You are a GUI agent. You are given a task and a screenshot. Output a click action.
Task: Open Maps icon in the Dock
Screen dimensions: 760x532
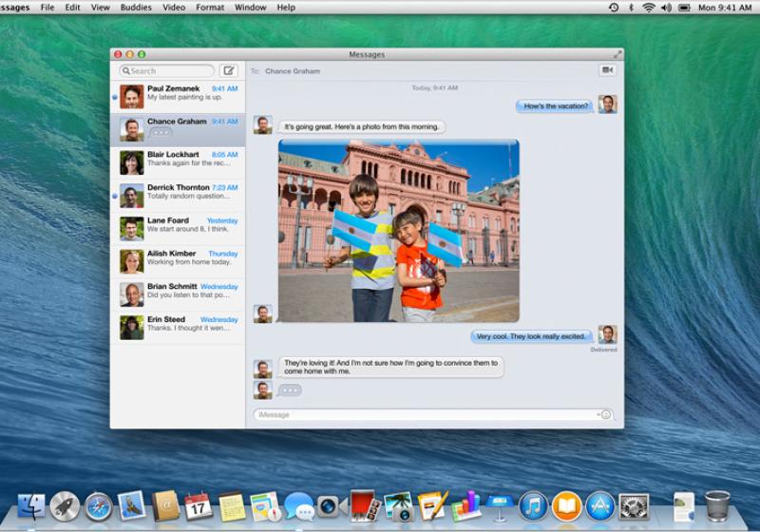coord(265,506)
